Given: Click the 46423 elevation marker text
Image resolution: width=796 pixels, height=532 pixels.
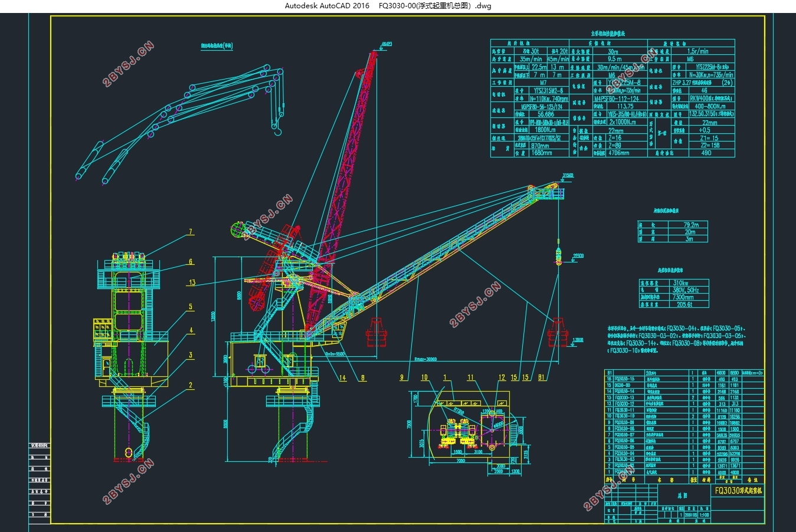Looking at the screenshot, I should [386, 44].
